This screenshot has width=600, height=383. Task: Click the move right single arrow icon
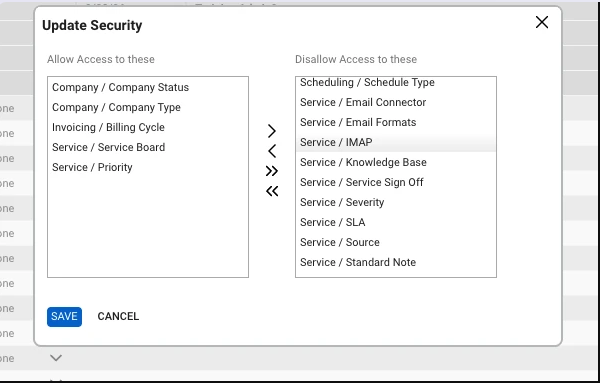point(272,131)
